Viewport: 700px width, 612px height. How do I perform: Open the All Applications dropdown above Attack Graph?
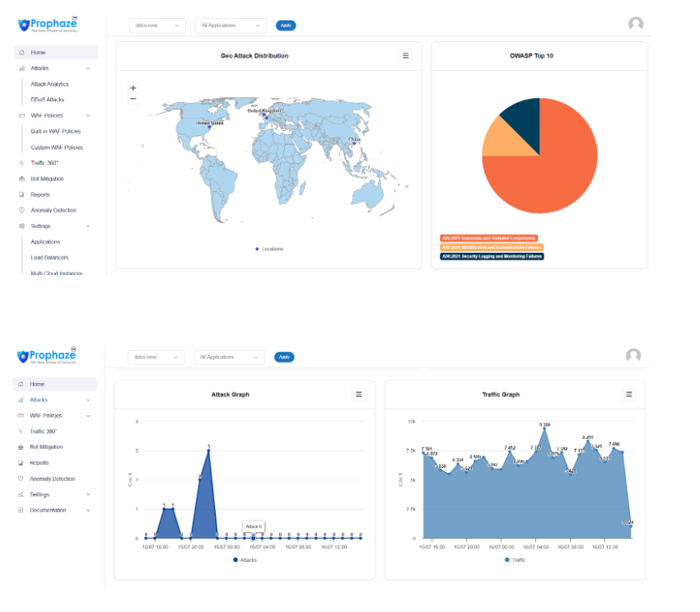(x=229, y=357)
